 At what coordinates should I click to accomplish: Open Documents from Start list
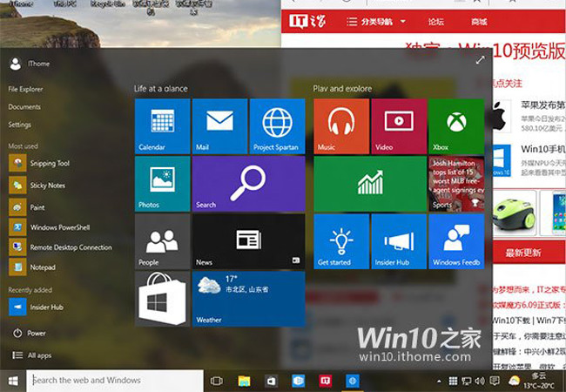click(24, 107)
